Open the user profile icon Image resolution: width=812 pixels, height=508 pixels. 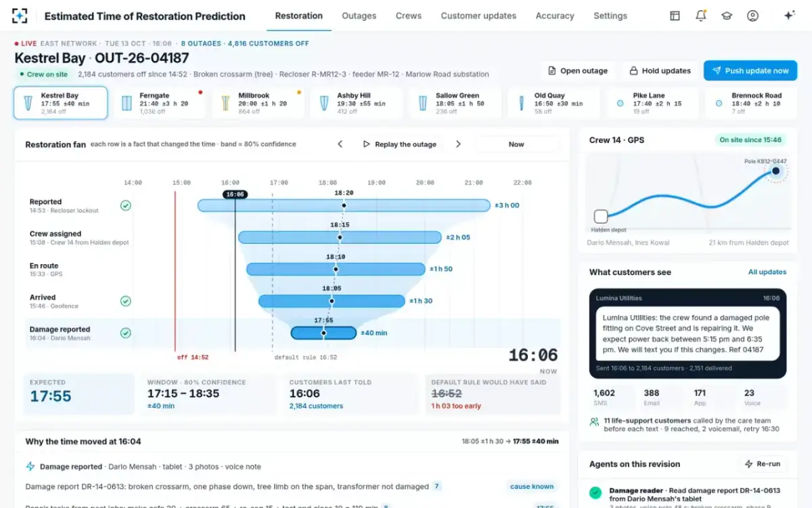(x=752, y=16)
